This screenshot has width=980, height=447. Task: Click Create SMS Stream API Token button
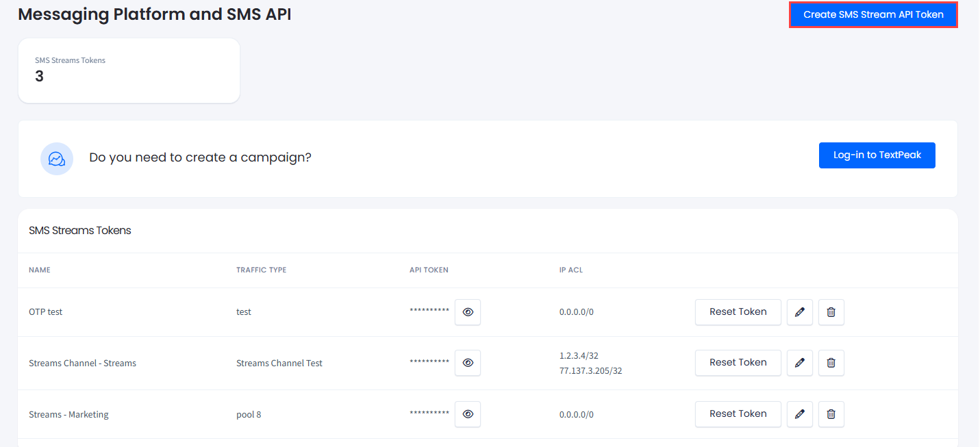pyautogui.click(x=873, y=14)
